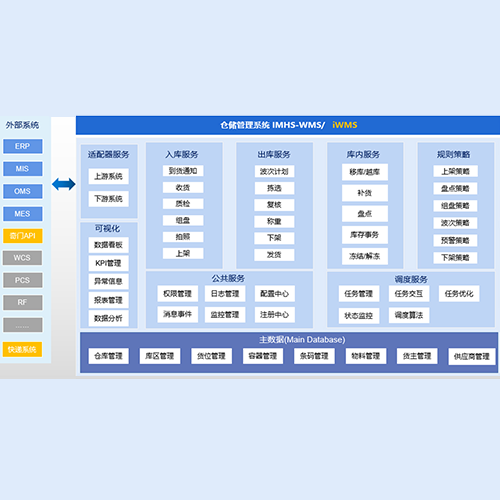
Task: Click the yellow 快递系统 box
Action: pyautogui.click(x=23, y=349)
